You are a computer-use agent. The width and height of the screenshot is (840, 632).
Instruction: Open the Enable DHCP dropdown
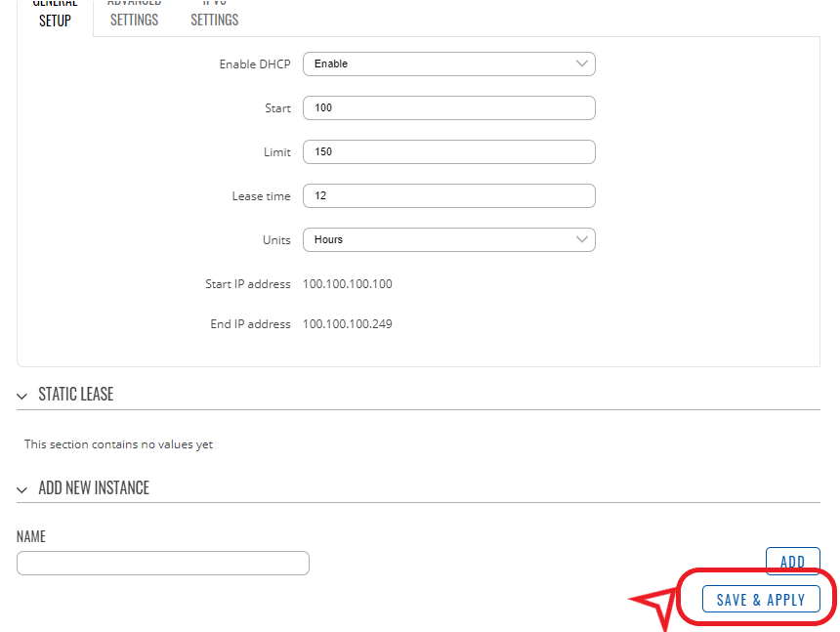coord(448,63)
